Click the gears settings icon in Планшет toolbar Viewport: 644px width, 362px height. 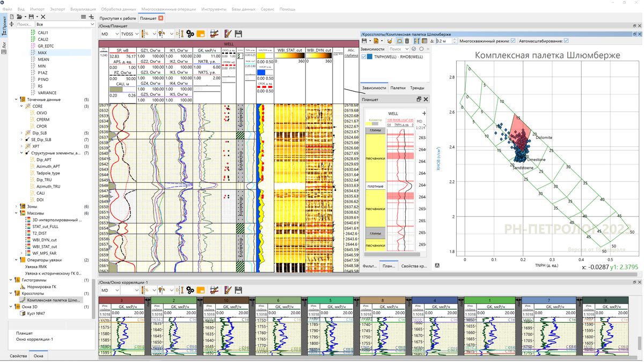tap(190, 34)
